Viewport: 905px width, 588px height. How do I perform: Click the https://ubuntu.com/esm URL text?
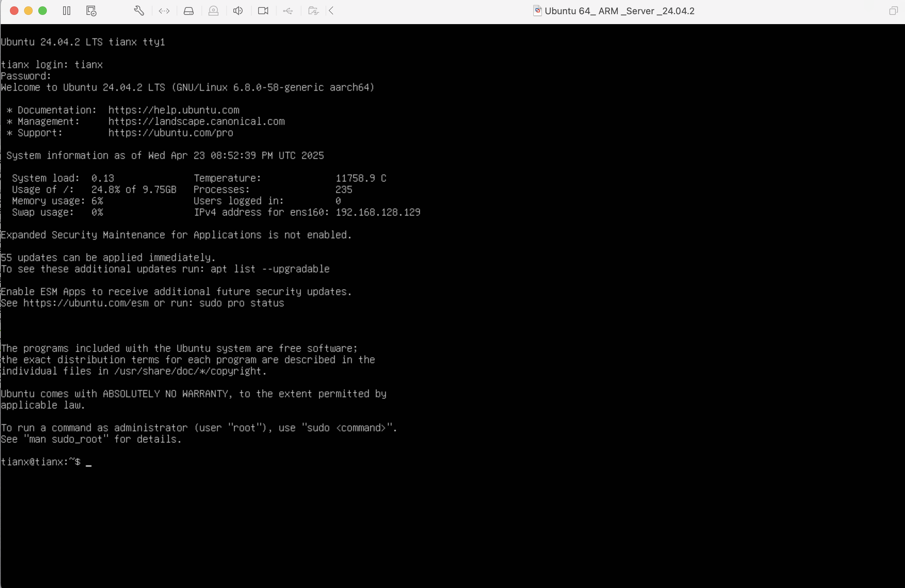point(86,303)
